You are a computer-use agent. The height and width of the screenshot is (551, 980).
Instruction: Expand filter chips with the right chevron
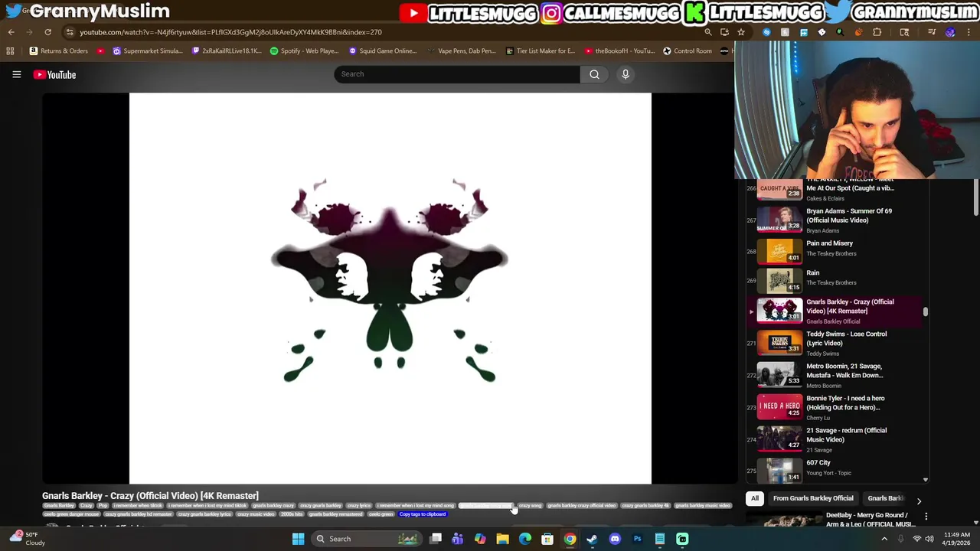point(919,500)
